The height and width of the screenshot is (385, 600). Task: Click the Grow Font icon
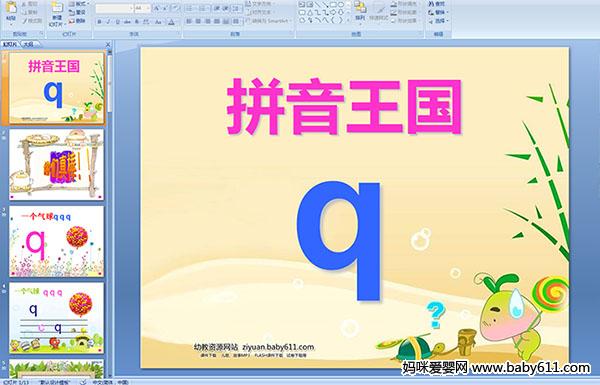[x=157, y=8]
